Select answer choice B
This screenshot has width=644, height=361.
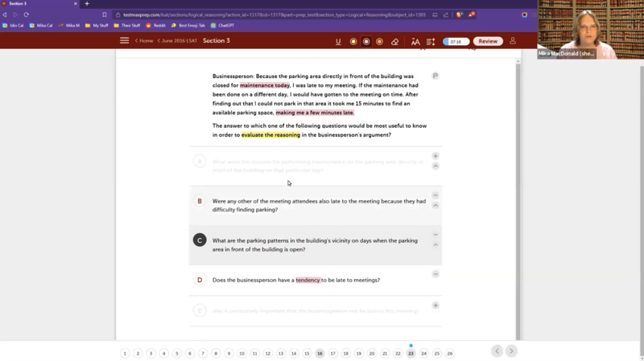[x=200, y=201]
